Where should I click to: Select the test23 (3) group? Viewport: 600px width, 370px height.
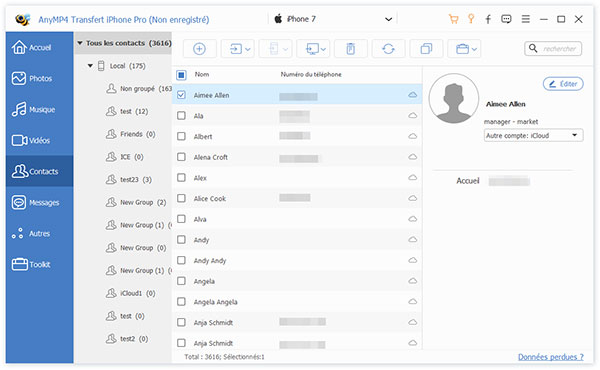pos(129,179)
